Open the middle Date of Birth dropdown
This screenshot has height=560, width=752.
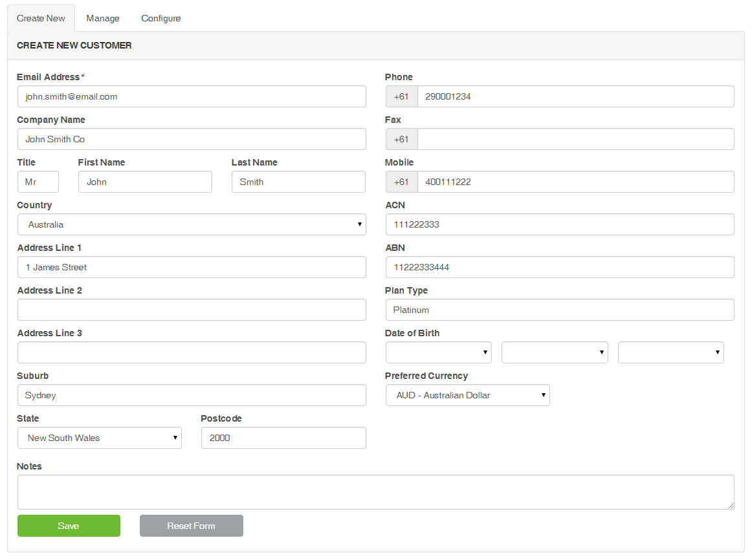tap(555, 352)
